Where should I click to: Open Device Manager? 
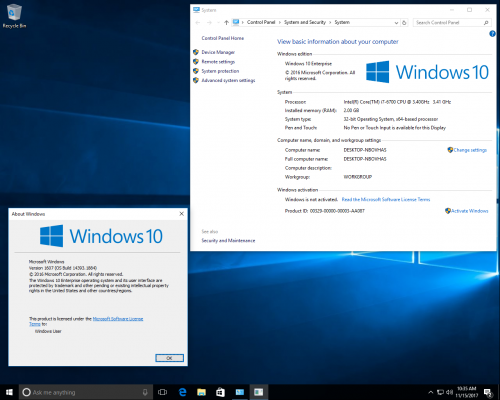pyautogui.click(x=218, y=52)
